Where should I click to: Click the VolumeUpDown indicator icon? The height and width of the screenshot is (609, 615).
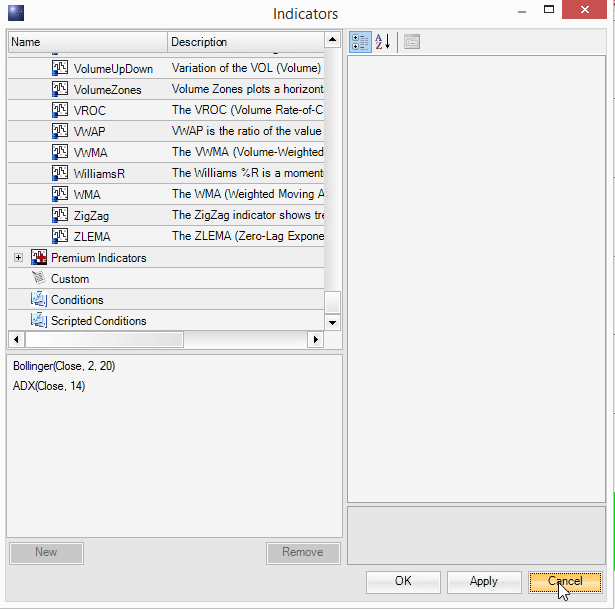[60, 68]
